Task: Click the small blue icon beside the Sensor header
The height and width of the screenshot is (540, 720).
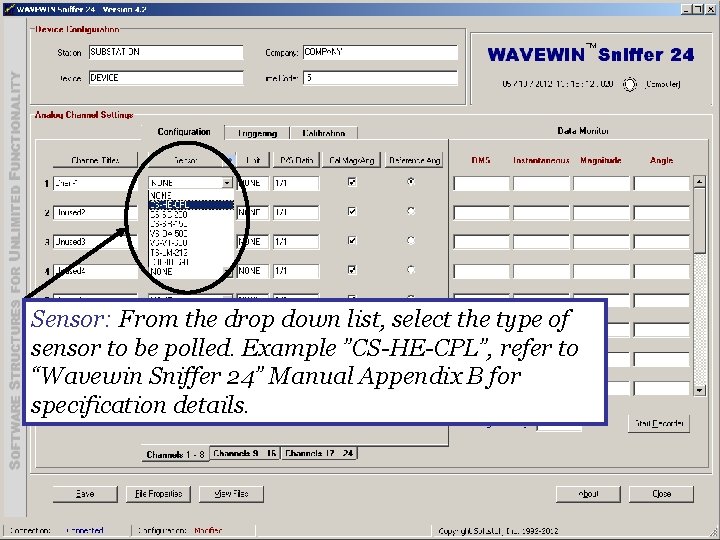Action: tap(230, 160)
